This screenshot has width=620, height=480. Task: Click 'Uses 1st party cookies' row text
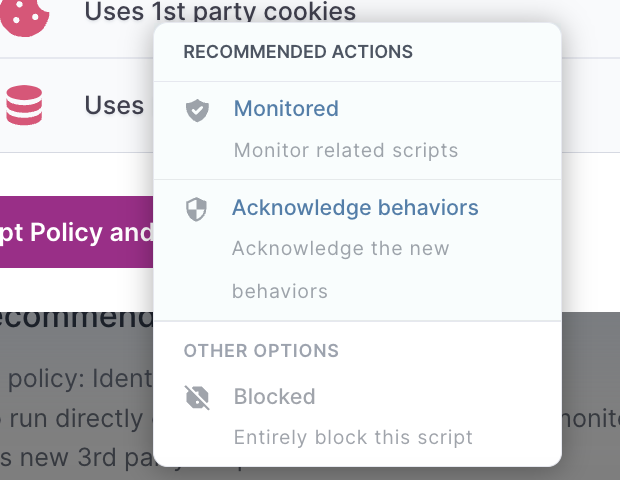pyautogui.click(x=220, y=11)
